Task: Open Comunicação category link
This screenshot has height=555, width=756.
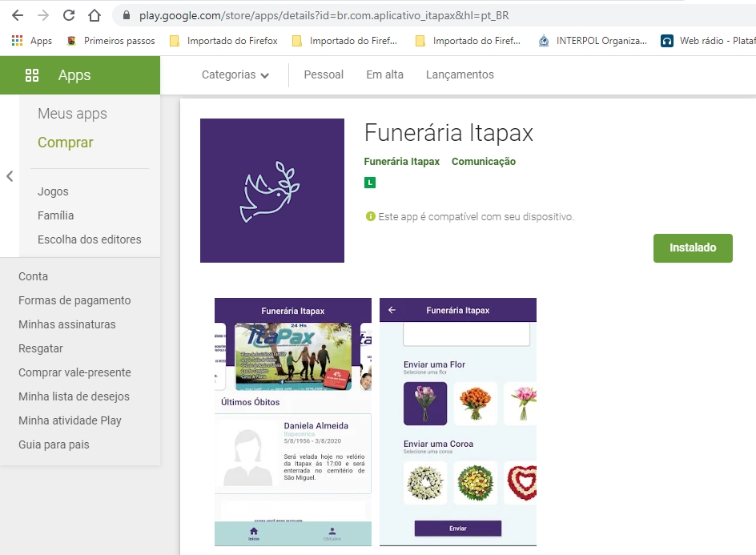Action: pos(484,162)
